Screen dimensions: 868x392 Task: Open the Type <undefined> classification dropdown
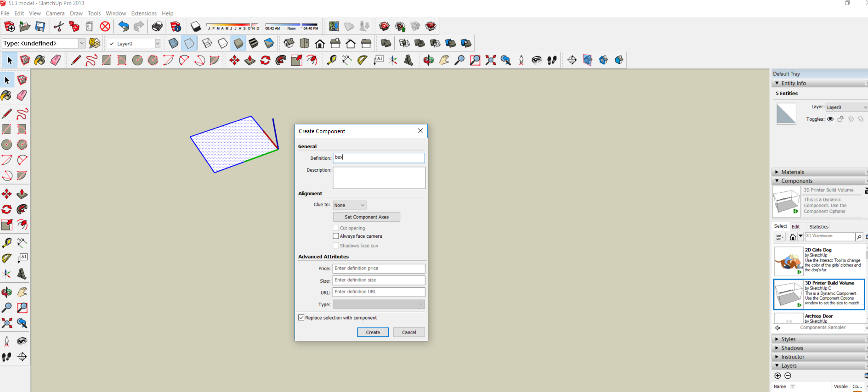(x=81, y=43)
